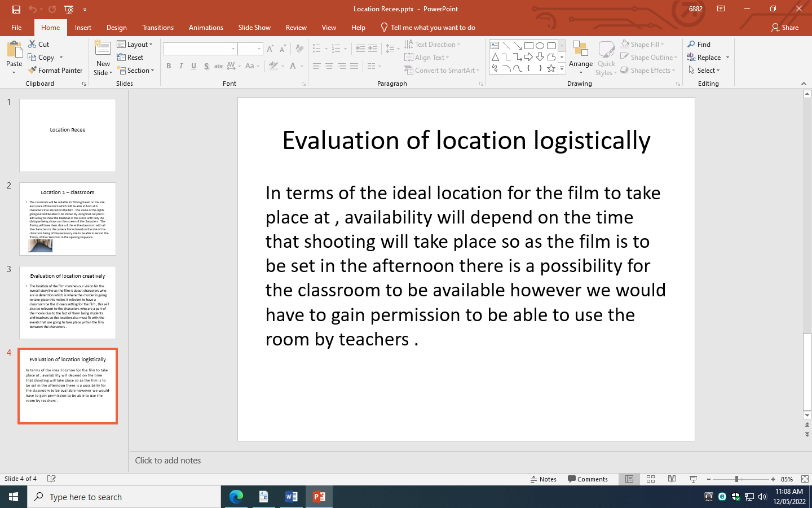This screenshot has height=508, width=812.
Task: Switch to Slide Sorter view
Action: pyautogui.click(x=651, y=479)
